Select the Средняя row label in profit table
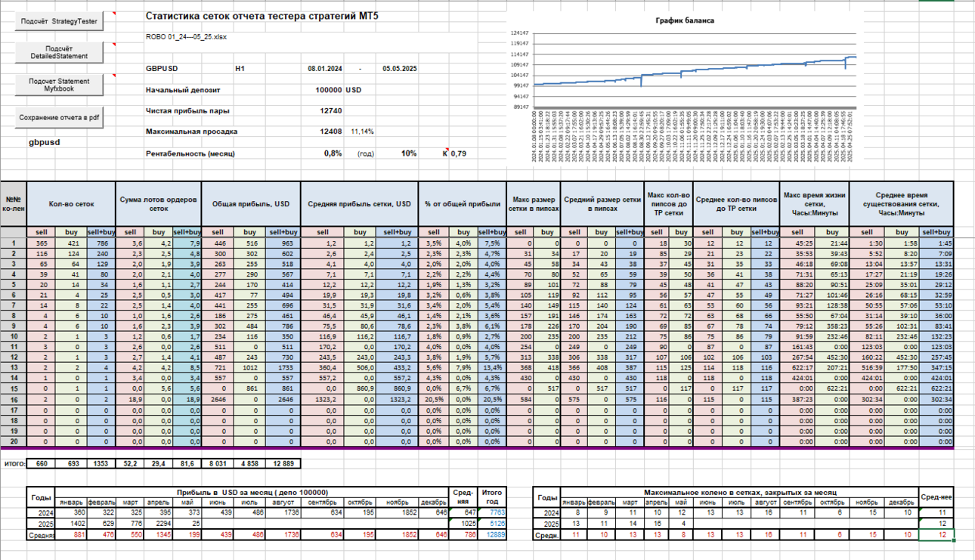 point(41,534)
